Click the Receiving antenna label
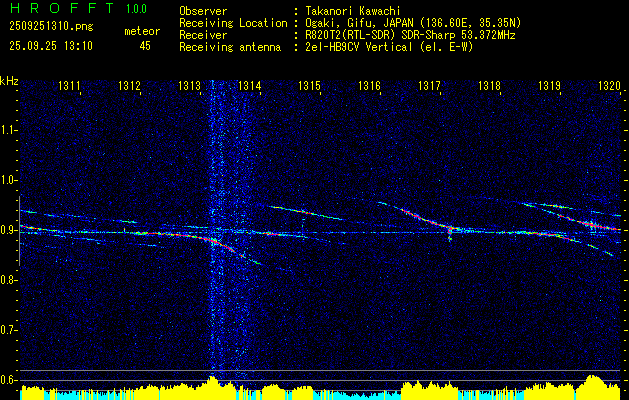The height and width of the screenshot is (400, 629). pyautogui.click(x=230, y=47)
